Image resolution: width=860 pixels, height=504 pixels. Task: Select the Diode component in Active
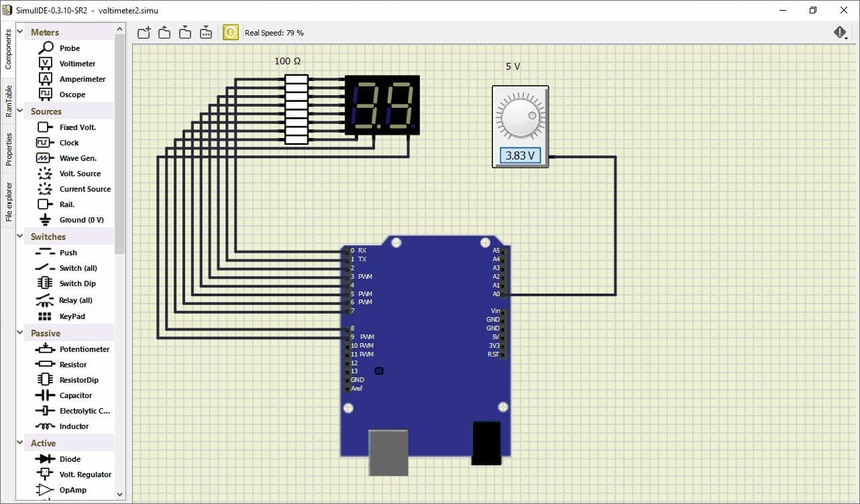point(70,459)
